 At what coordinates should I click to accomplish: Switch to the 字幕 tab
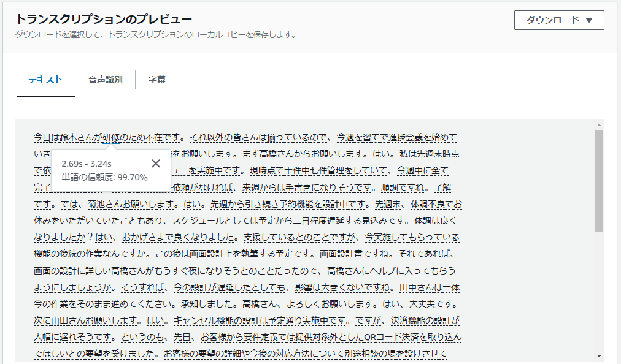point(156,78)
